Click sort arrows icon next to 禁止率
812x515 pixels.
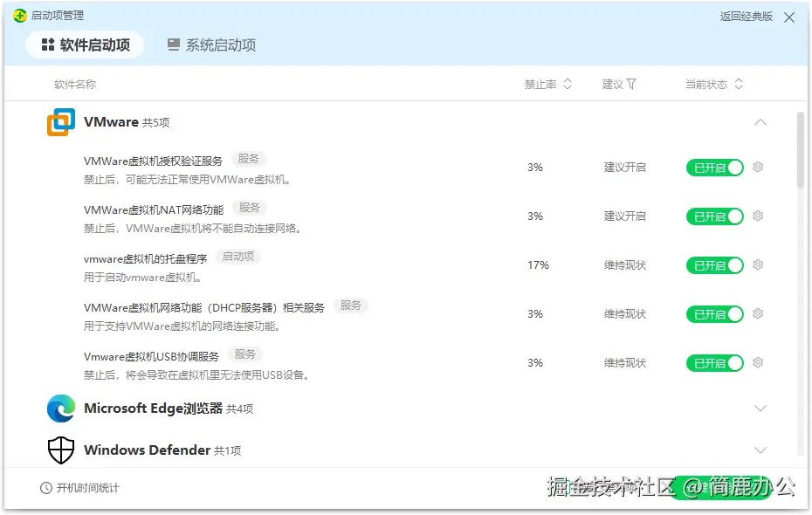coord(568,84)
